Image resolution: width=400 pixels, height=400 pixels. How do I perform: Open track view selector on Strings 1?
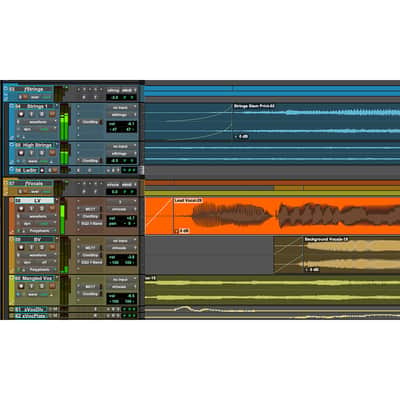click(37, 122)
